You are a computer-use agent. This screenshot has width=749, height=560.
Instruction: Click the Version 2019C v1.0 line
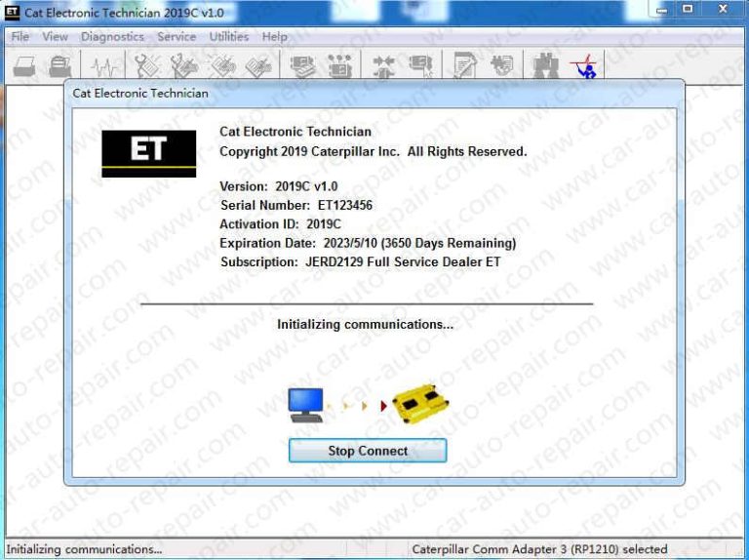click(x=279, y=186)
